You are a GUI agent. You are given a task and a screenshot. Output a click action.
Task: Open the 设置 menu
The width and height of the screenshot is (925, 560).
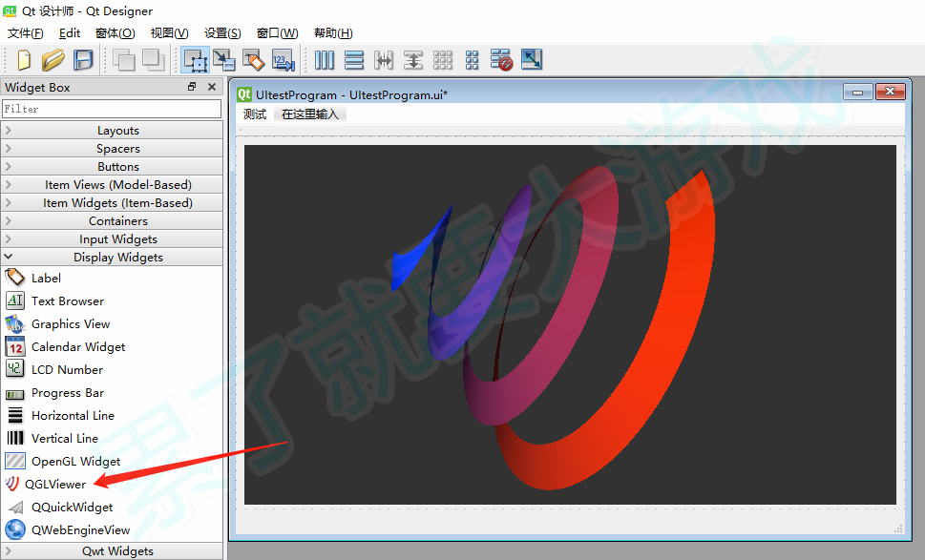[x=221, y=32]
